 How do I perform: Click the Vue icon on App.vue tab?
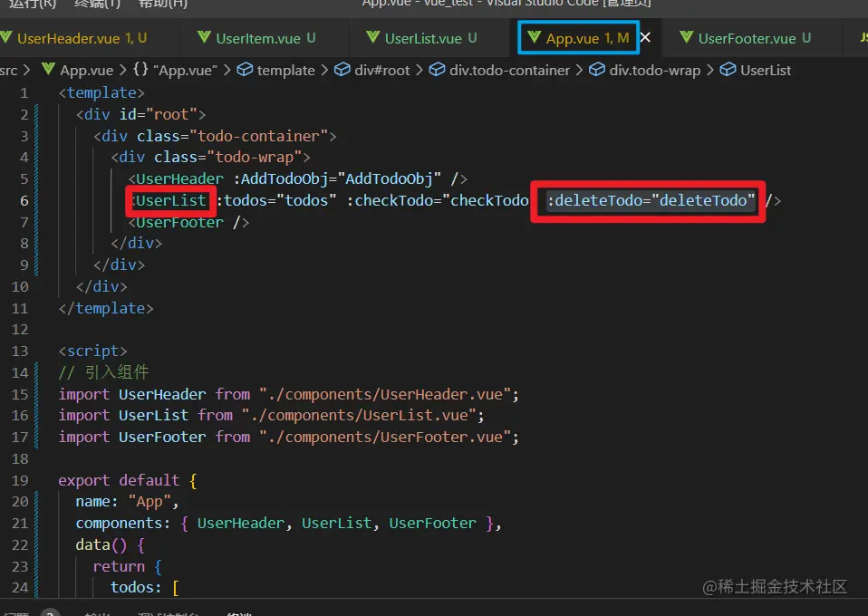click(x=535, y=37)
